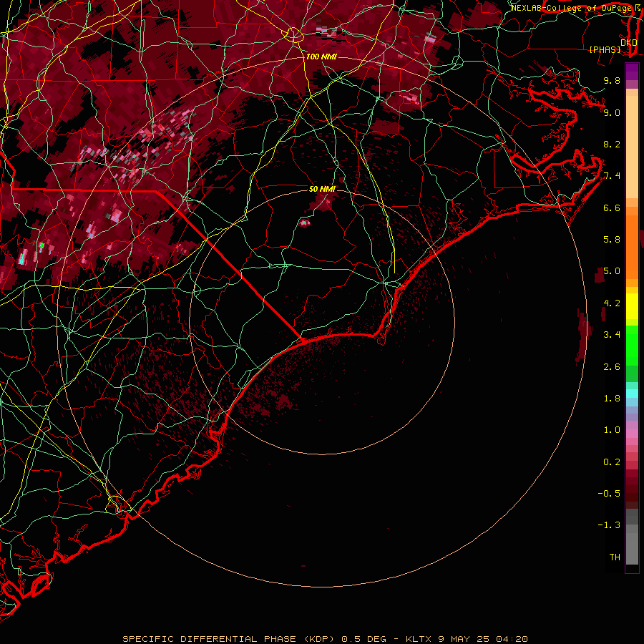Screen dimensions: 644x644
Task: Click the 5.8 legend value
Action: 612,240
